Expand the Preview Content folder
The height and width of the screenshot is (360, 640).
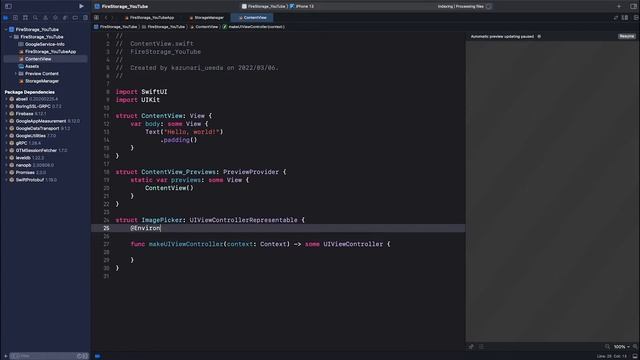click(x=16, y=73)
